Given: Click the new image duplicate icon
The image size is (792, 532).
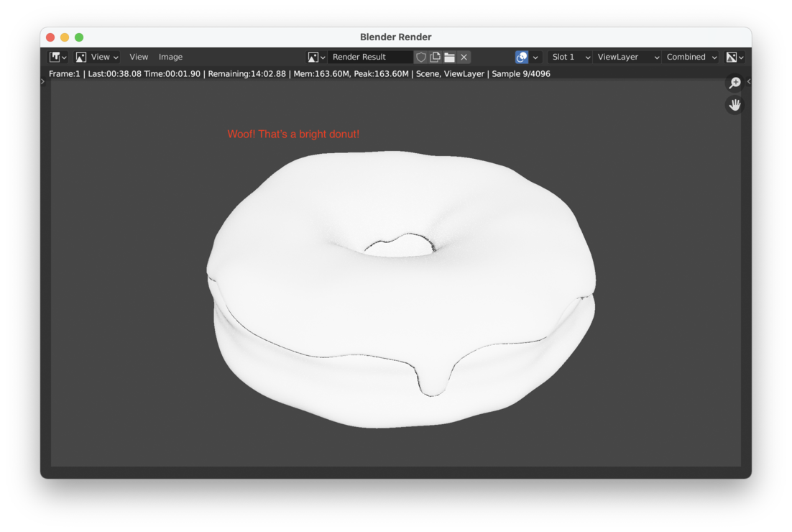Looking at the screenshot, I should [x=435, y=57].
